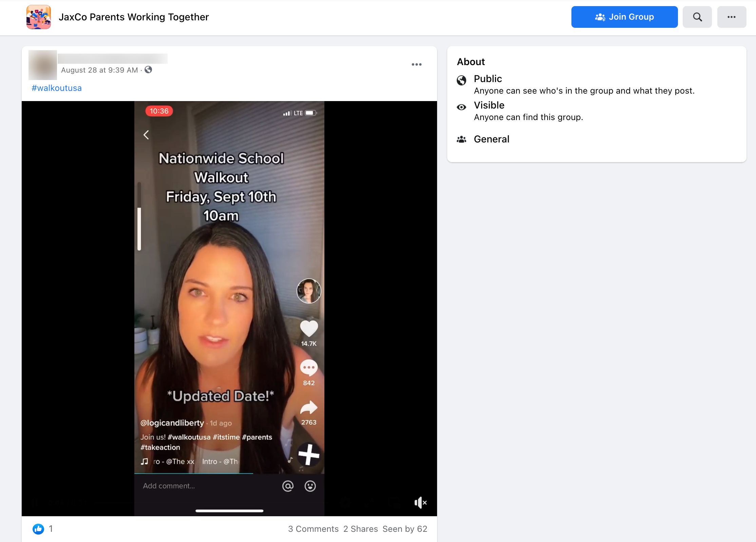Viewport: 756px width, 542px height.
Task: Open the group name JaxCo Parents Working Together
Action: (134, 17)
